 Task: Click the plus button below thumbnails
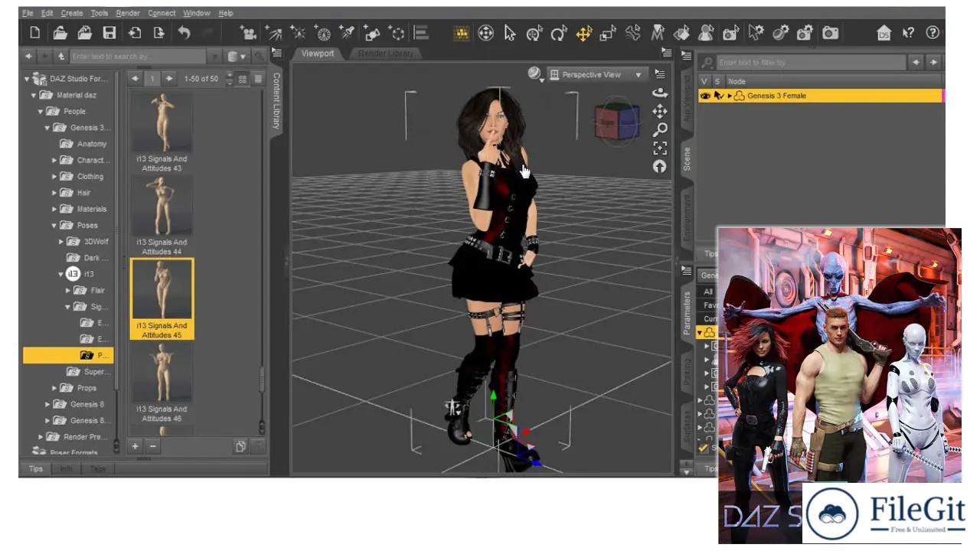(136, 446)
